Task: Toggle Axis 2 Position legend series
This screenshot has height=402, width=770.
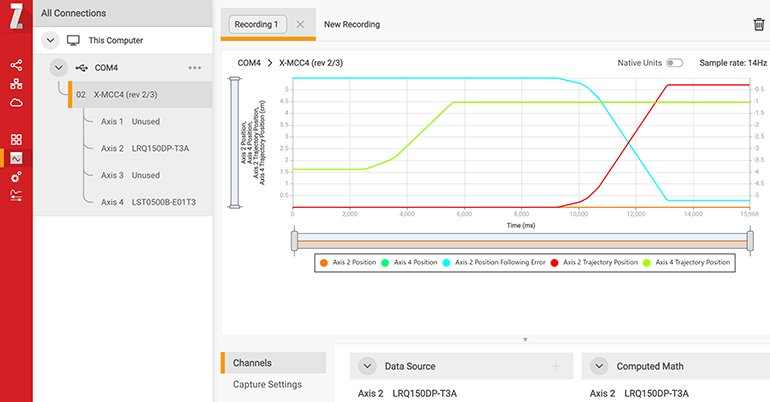Action: [x=347, y=262]
